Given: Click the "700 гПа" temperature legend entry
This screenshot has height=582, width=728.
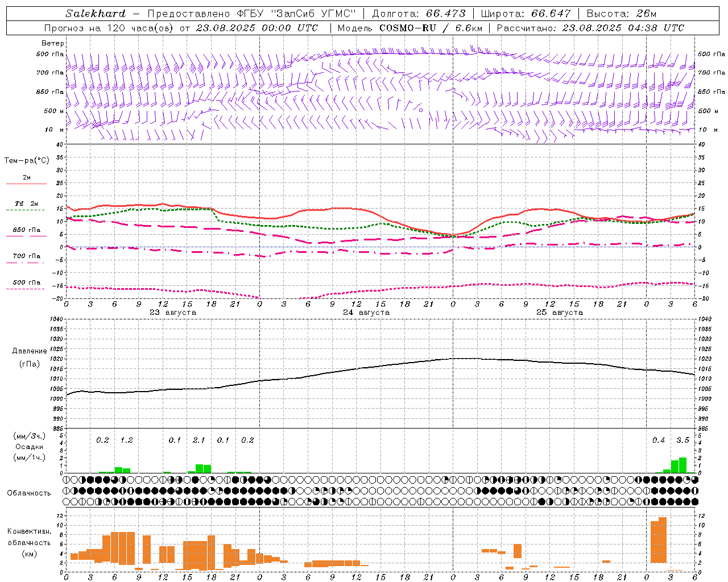Looking at the screenshot, I should [27, 256].
